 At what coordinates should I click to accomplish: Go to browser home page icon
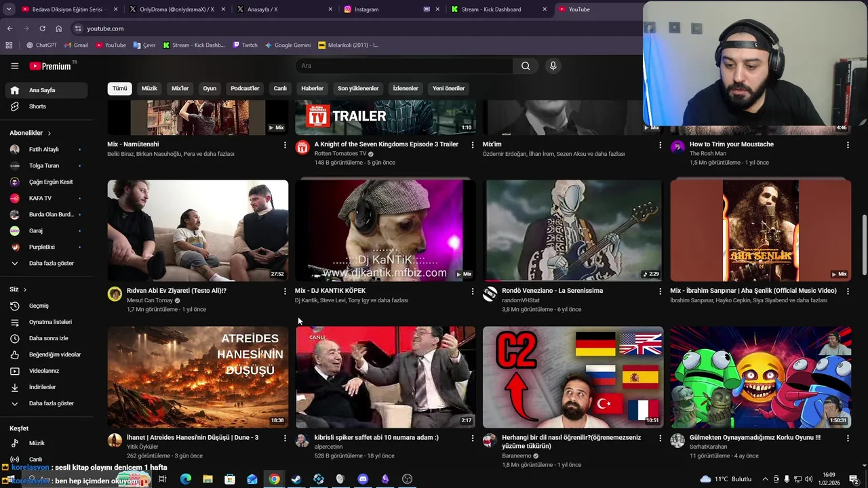pyautogui.click(x=58, y=28)
